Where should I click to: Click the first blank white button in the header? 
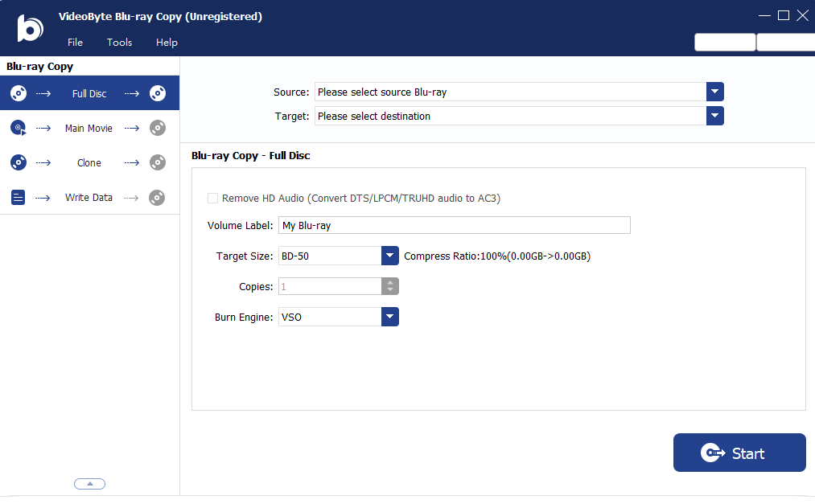click(725, 42)
